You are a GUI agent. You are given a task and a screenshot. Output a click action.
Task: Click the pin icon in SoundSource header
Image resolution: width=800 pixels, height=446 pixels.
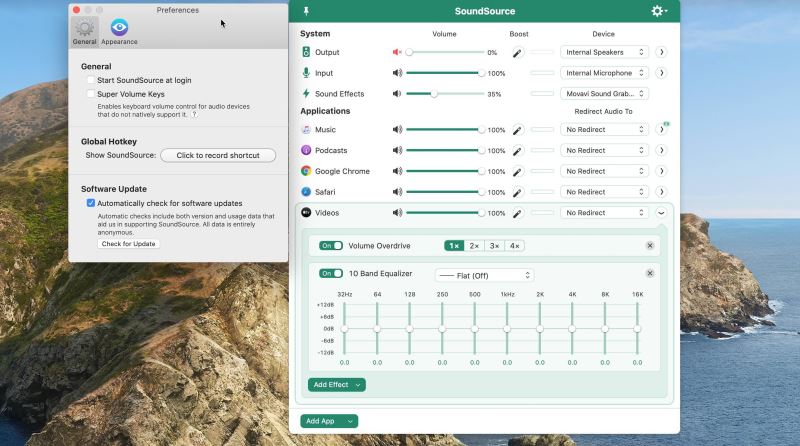click(306, 11)
